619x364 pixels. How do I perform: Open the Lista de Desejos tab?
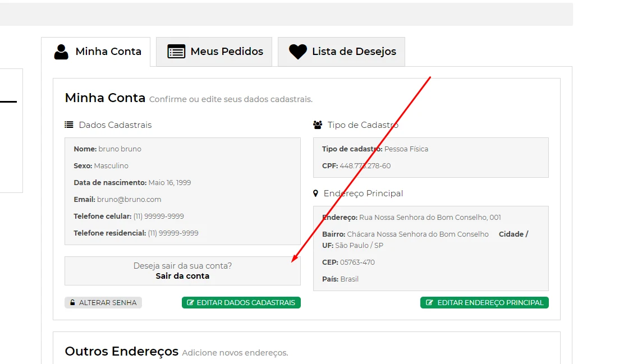(x=341, y=52)
